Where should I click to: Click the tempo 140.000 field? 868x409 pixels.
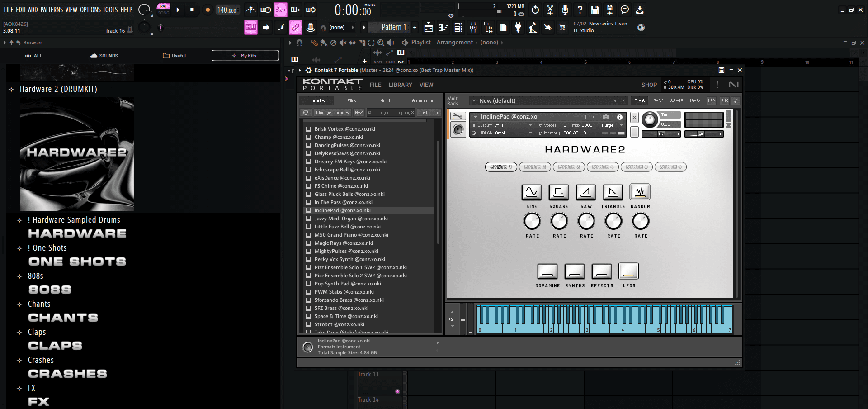tap(227, 10)
